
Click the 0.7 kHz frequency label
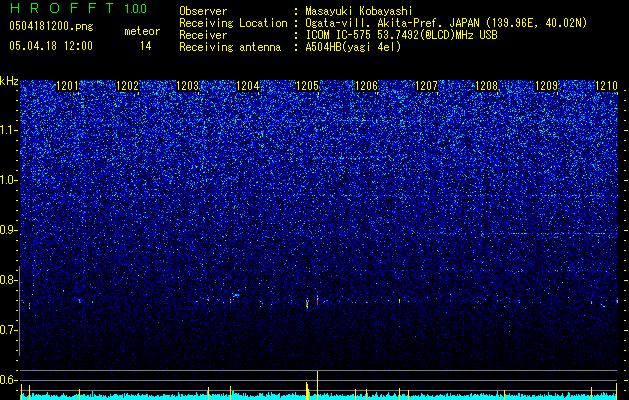(9, 330)
